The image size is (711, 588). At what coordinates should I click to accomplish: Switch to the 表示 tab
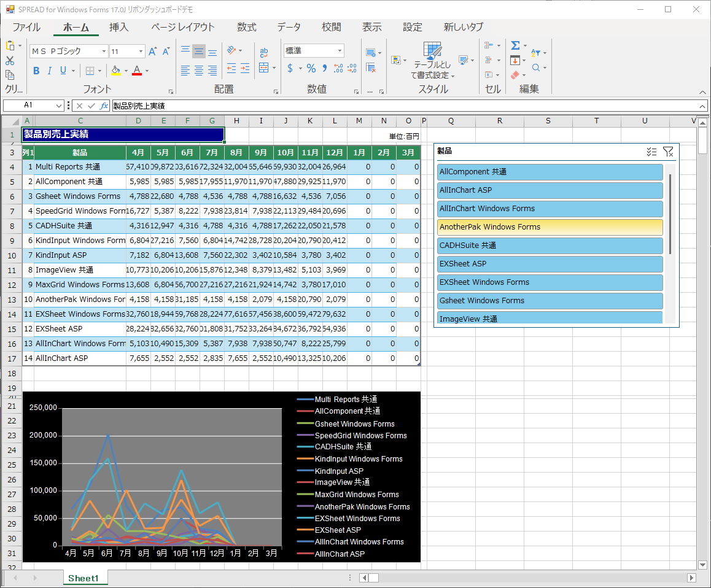[x=372, y=27]
